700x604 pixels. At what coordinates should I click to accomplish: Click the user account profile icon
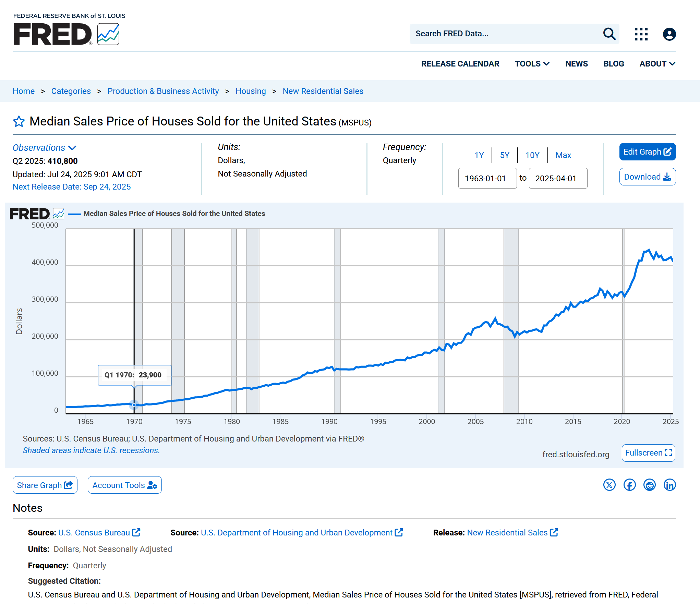coord(669,34)
